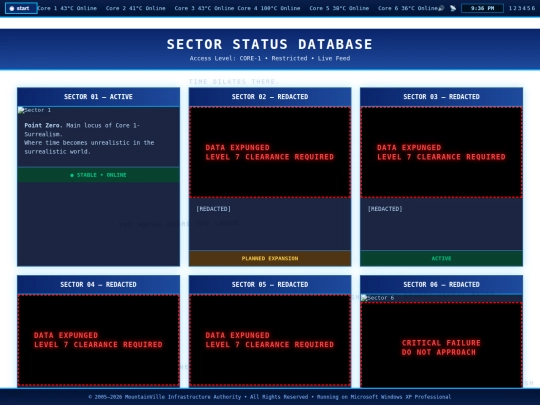Select number 6 in the top bar
This screenshot has height=405, width=540.
coord(533,8)
